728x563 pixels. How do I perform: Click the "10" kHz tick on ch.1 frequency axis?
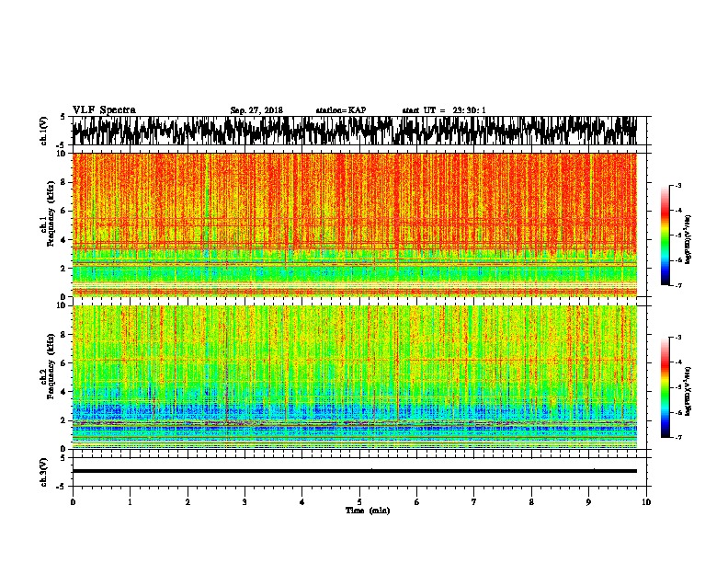[x=63, y=154]
